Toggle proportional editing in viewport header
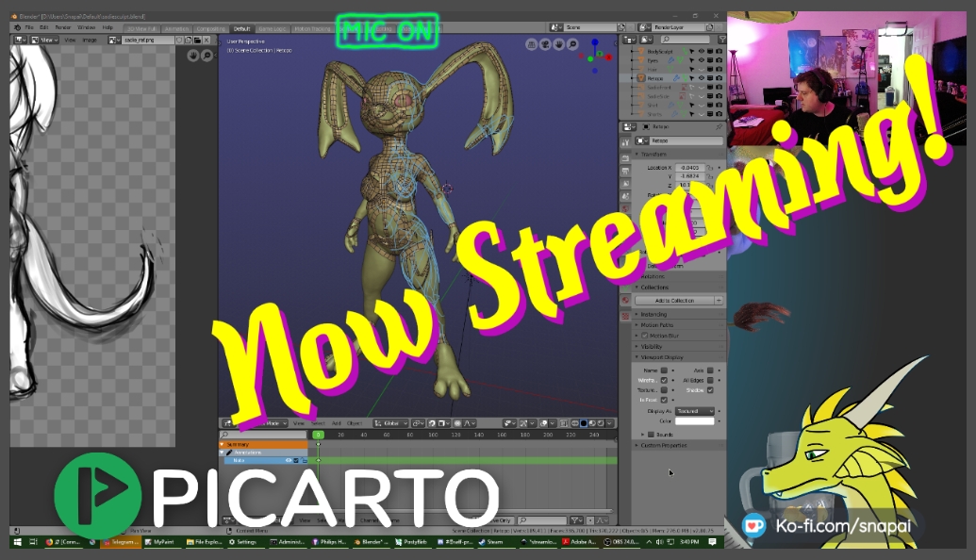The width and height of the screenshot is (976, 560). 457,423
